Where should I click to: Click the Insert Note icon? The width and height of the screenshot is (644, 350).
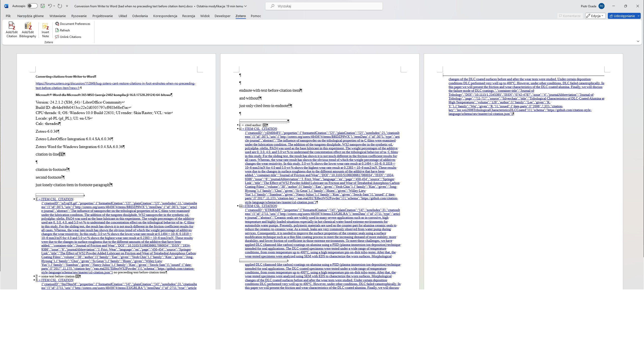click(45, 30)
